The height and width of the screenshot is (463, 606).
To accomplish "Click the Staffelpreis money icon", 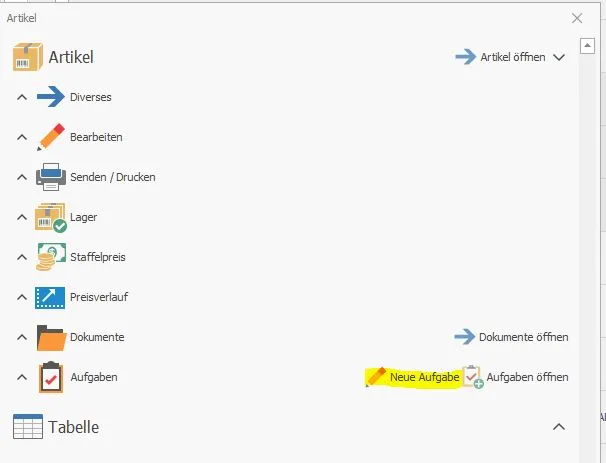I will tap(51, 257).
